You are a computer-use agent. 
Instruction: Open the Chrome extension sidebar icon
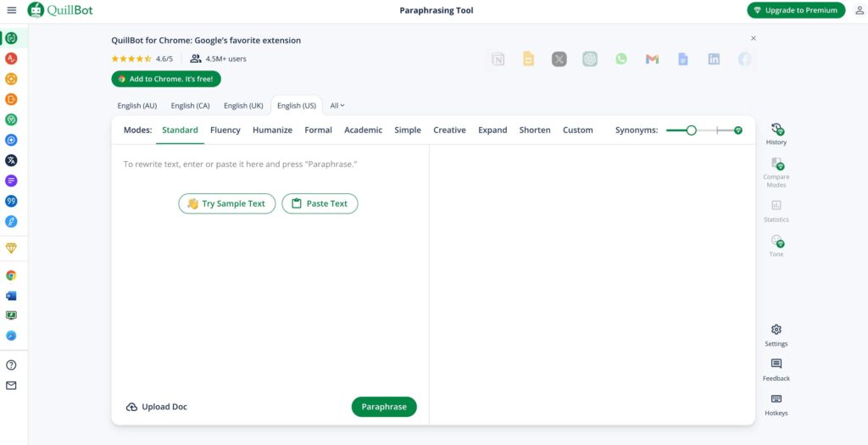pos(11,275)
